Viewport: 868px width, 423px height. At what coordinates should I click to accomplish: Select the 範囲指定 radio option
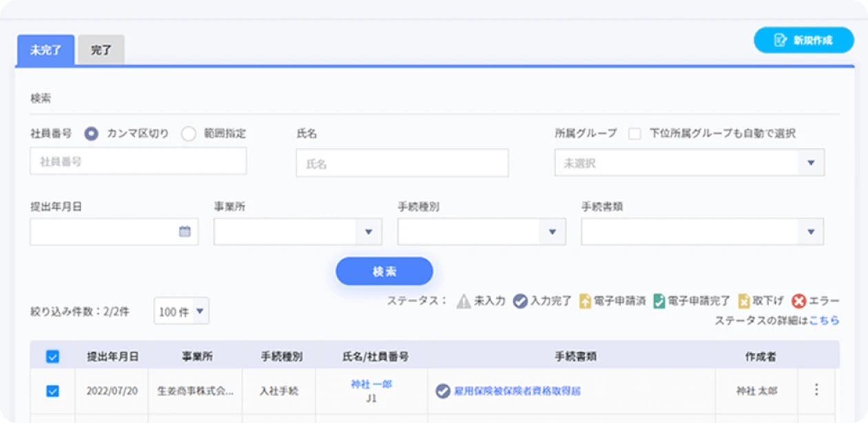tap(189, 134)
